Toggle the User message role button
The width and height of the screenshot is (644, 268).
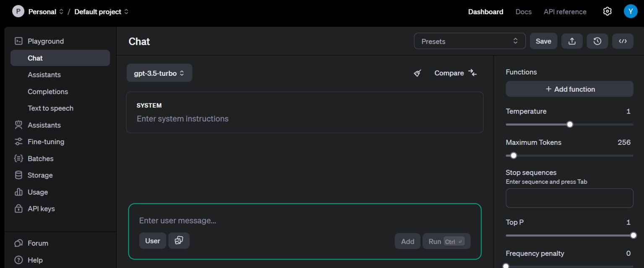coord(153,241)
